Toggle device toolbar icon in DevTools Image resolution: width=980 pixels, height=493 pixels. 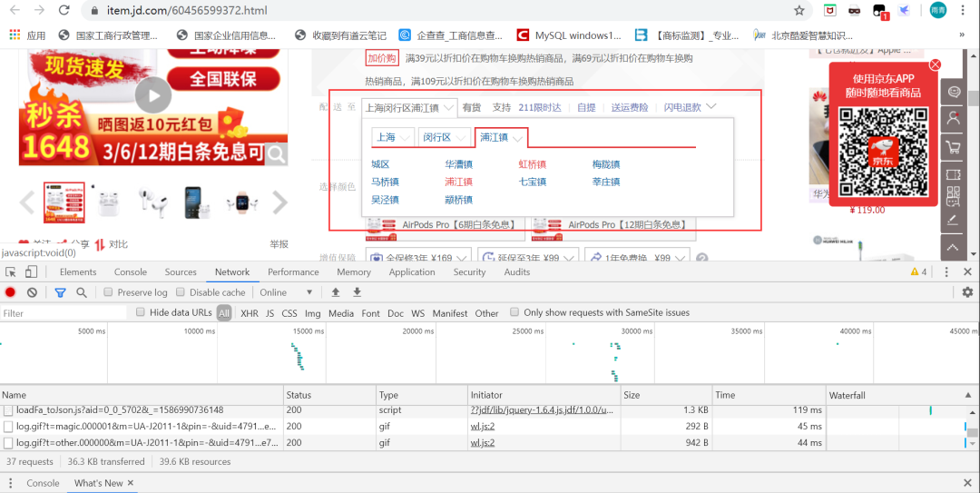[x=31, y=271]
